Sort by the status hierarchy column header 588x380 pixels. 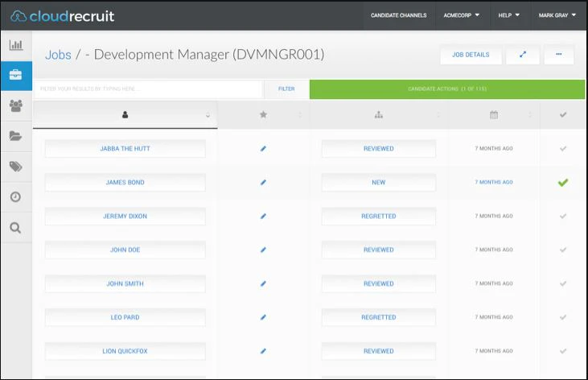(378, 114)
